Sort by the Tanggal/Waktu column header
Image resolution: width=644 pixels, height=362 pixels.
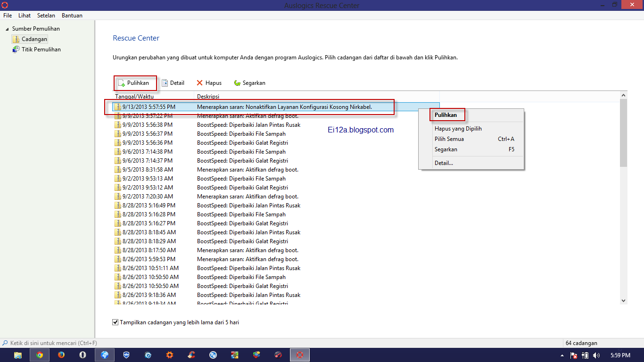[154, 96]
